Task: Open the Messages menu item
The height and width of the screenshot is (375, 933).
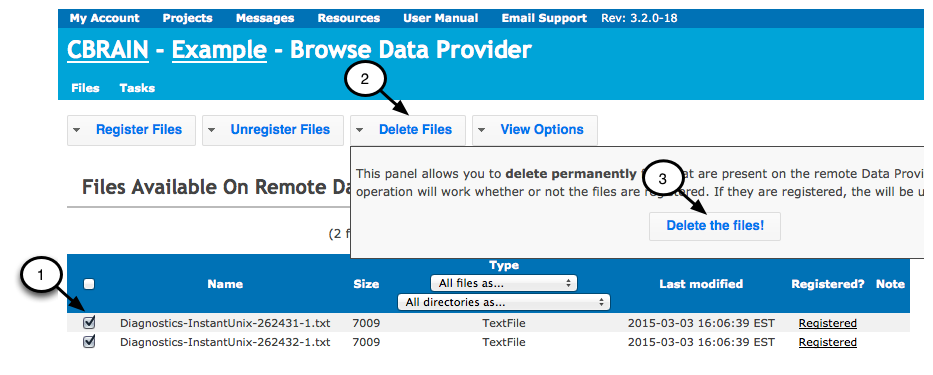Action: (x=265, y=18)
